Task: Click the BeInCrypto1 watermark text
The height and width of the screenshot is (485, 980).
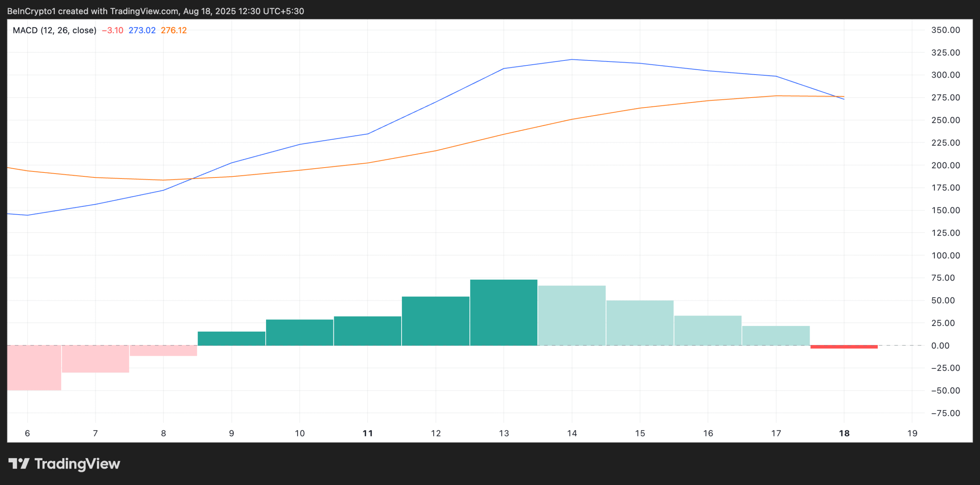Action: pyautogui.click(x=31, y=11)
